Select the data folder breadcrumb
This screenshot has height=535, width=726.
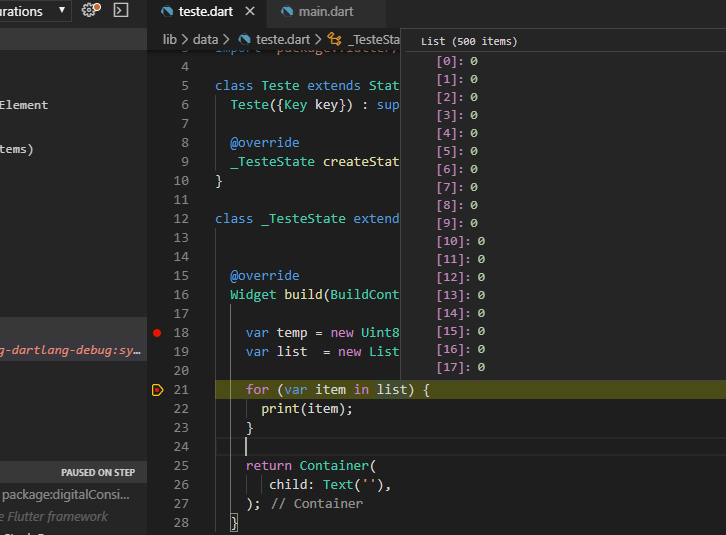coord(205,39)
